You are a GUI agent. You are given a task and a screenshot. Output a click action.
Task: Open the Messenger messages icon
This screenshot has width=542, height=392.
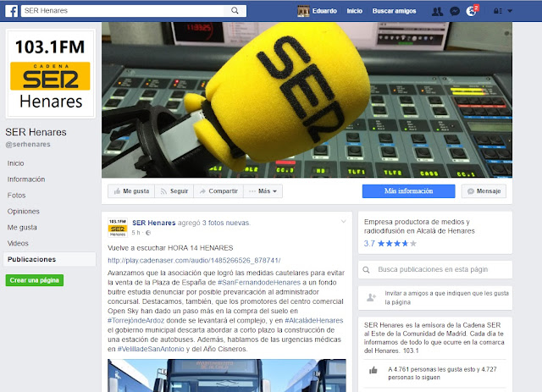click(x=455, y=11)
